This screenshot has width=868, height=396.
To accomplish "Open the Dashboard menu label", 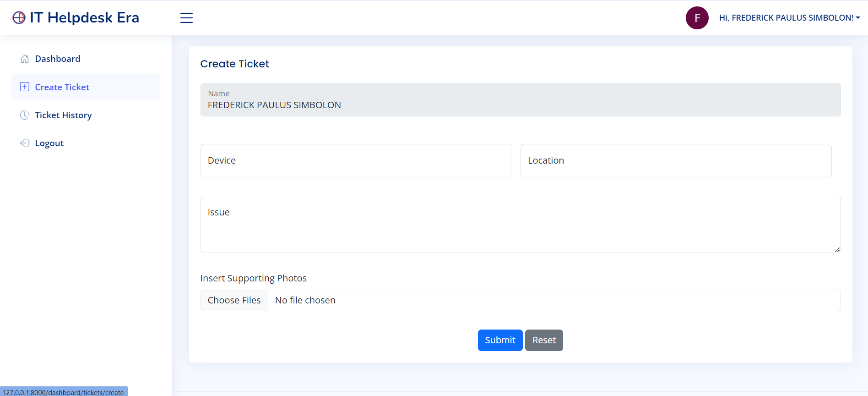I will 58,59.
